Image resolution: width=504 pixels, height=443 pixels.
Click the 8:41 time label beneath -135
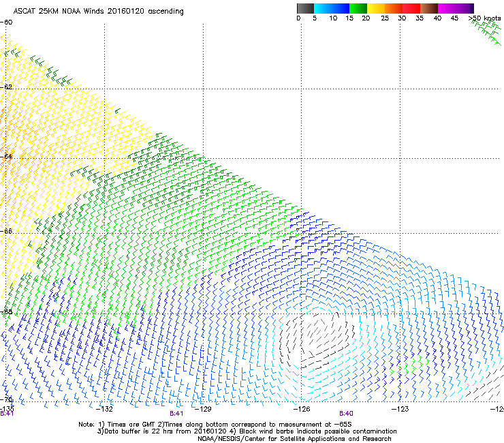(7, 414)
